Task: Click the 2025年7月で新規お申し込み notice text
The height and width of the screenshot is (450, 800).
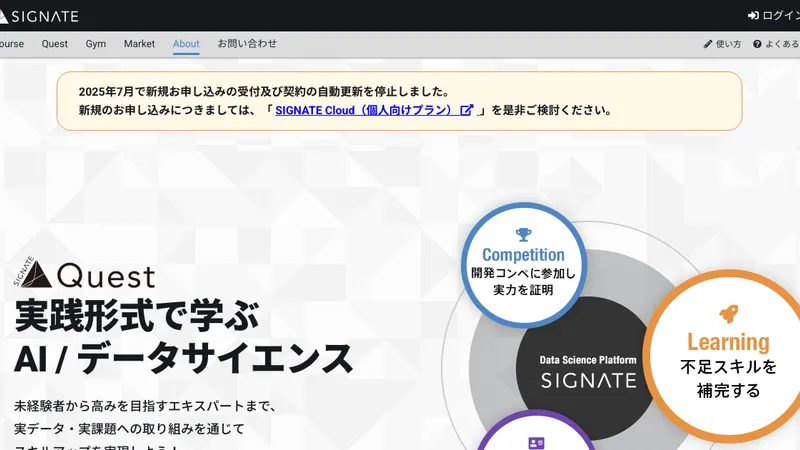Action: (x=264, y=92)
